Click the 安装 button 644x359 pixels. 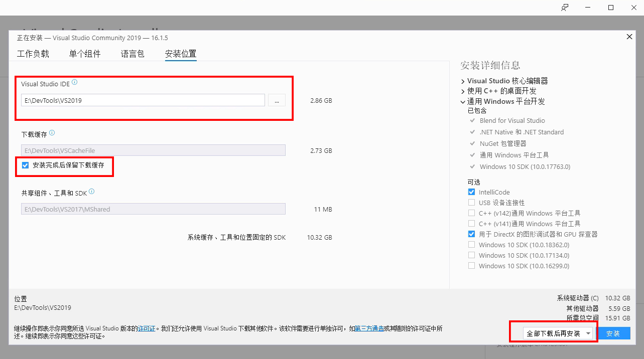[613, 332]
